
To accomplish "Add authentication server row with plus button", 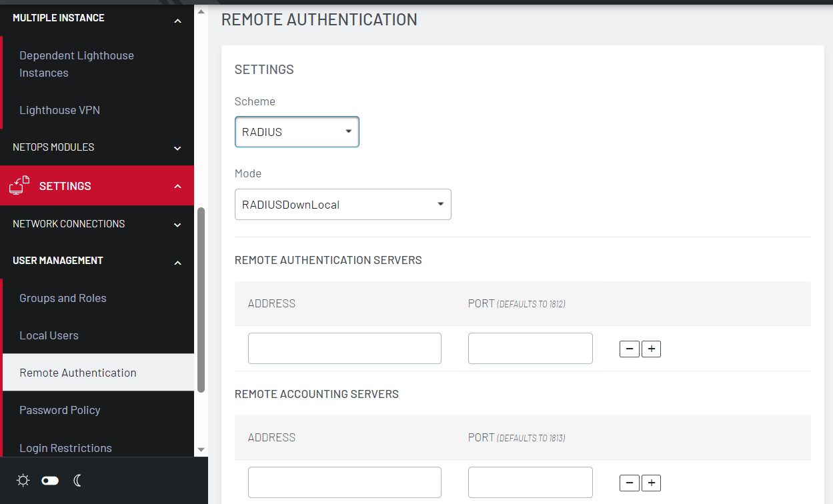I will pos(651,349).
